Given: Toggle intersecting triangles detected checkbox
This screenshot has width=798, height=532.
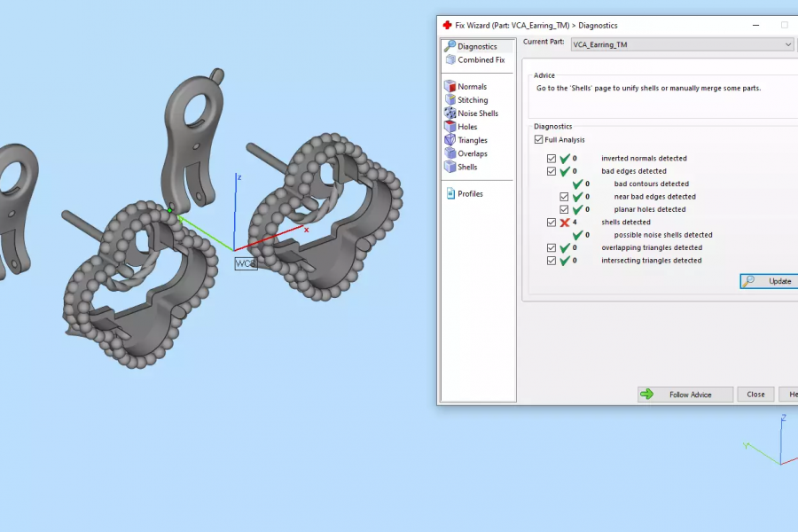Looking at the screenshot, I should (552, 260).
